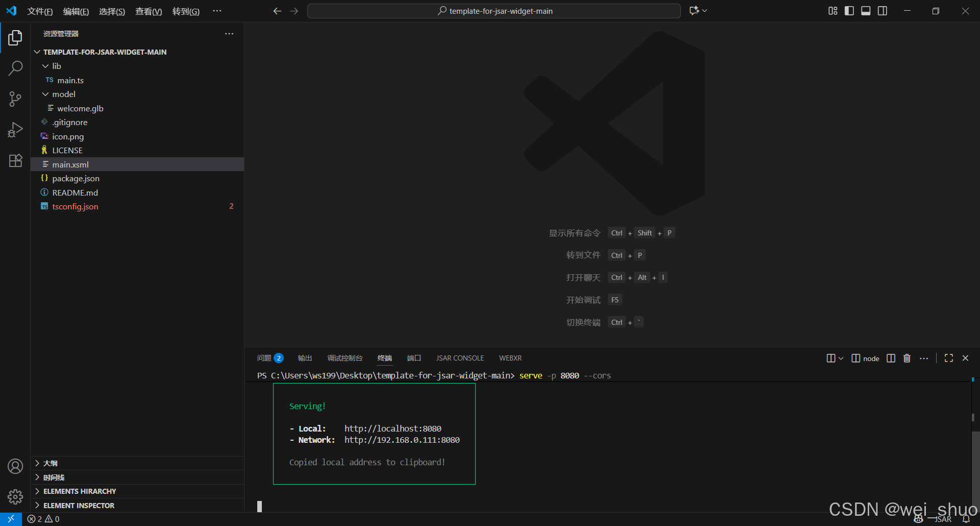Open 编辑(E) menu
Screen dimensions: 980x526
point(76,11)
